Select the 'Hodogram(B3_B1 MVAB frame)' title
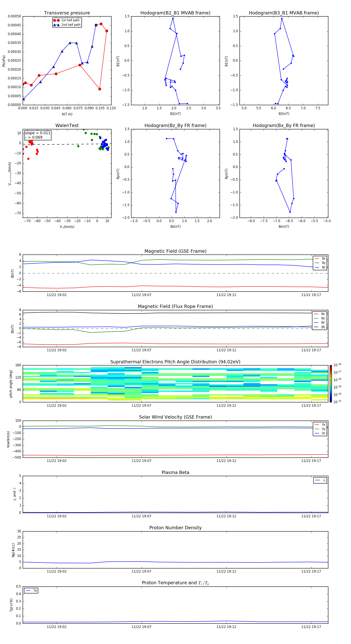The image size is (351, 644). click(284, 13)
